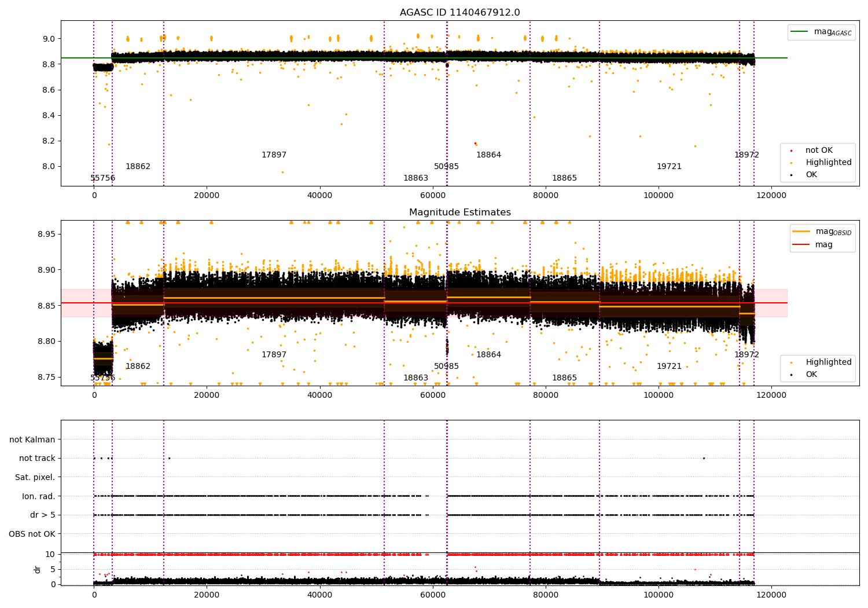868x608 pixels.
Task: Click obsid label 18864 in Magnitude Estimates plot
Action: pos(488,355)
